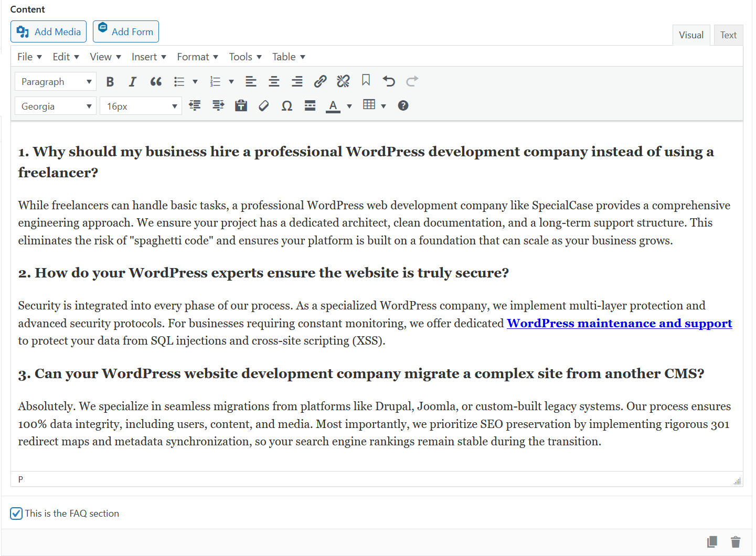This screenshot has height=556, width=756.
Task: Open the editor help dialog
Action: point(402,105)
